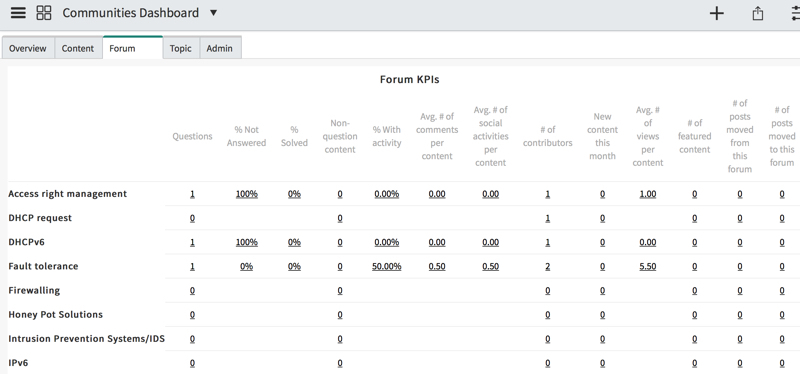Open contributors value 1 for DHCP request
Screen dimensions: 800x374
point(547,218)
